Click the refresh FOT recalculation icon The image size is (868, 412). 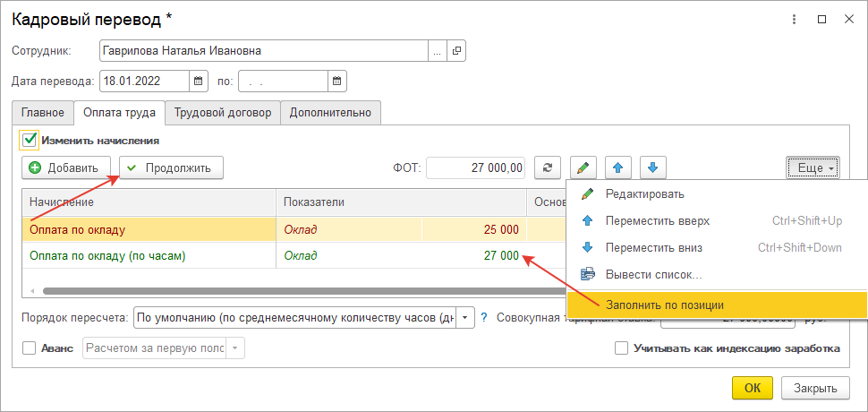click(548, 167)
